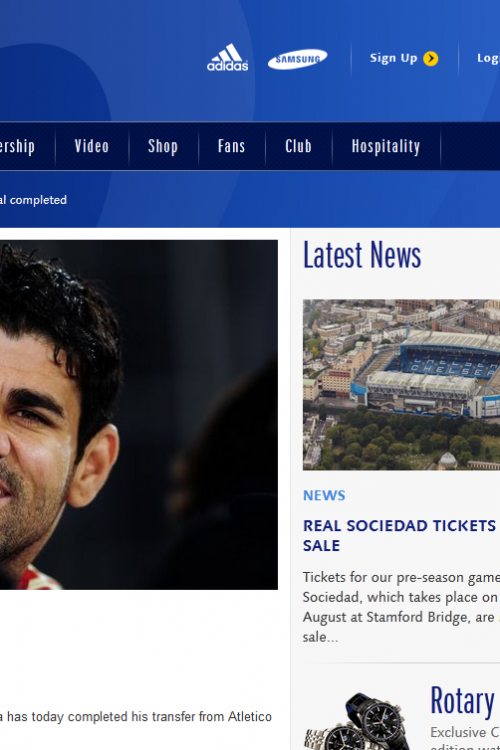This screenshot has height=750, width=500.
Task: Click the yellow arrow beside Sign Up
Action: [431, 58]
